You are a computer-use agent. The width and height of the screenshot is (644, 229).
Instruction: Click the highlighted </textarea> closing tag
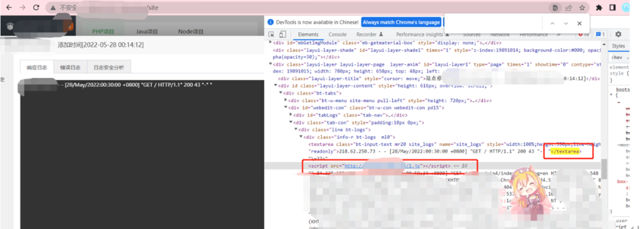tap(566, 151)
